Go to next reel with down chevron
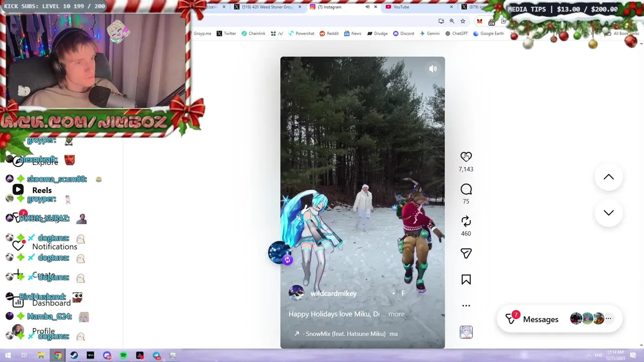The width and height of the screenshot is (644, 362). point(609,213)
